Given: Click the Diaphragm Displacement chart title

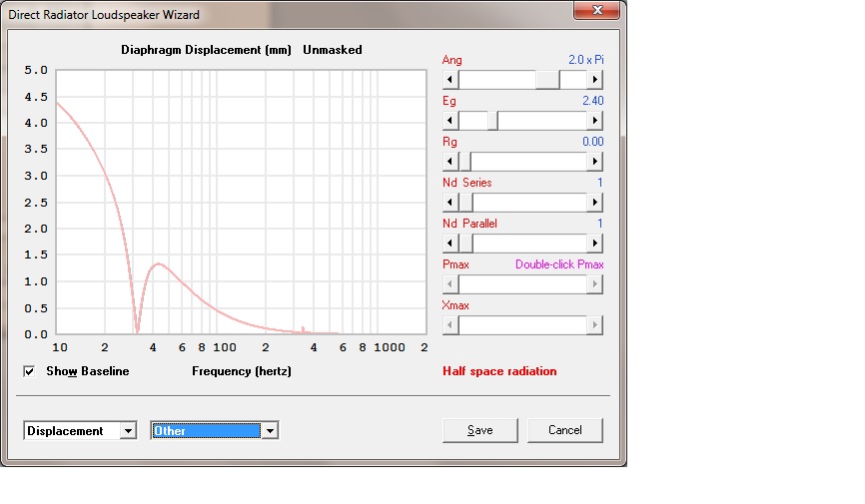Looking at the screenshot, I should coord(206,50).
